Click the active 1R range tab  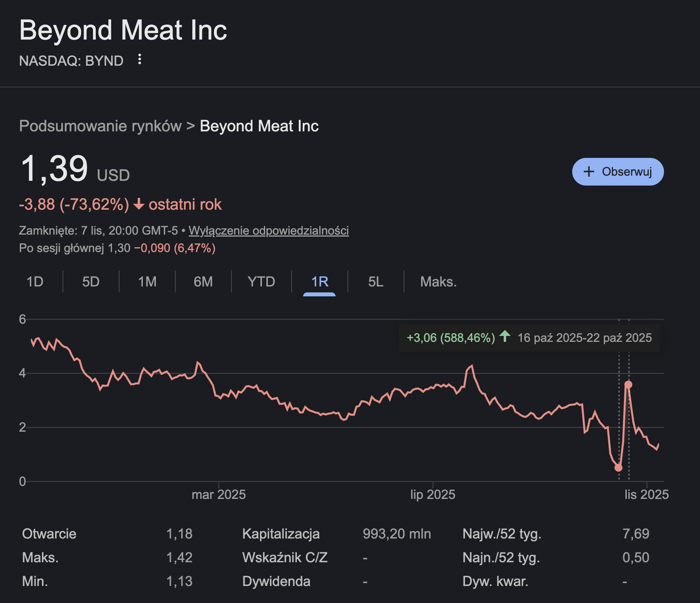click(x=319, y=282)
